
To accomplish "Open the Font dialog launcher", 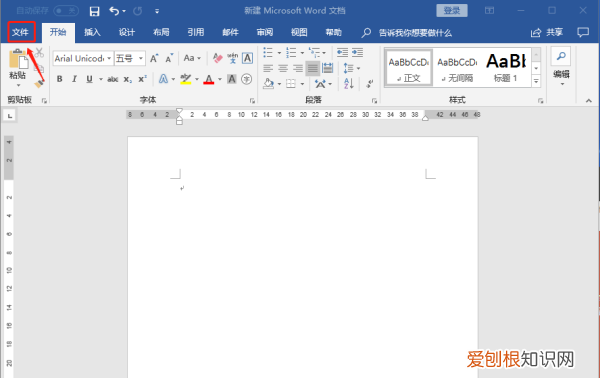I will pos(252,101).
